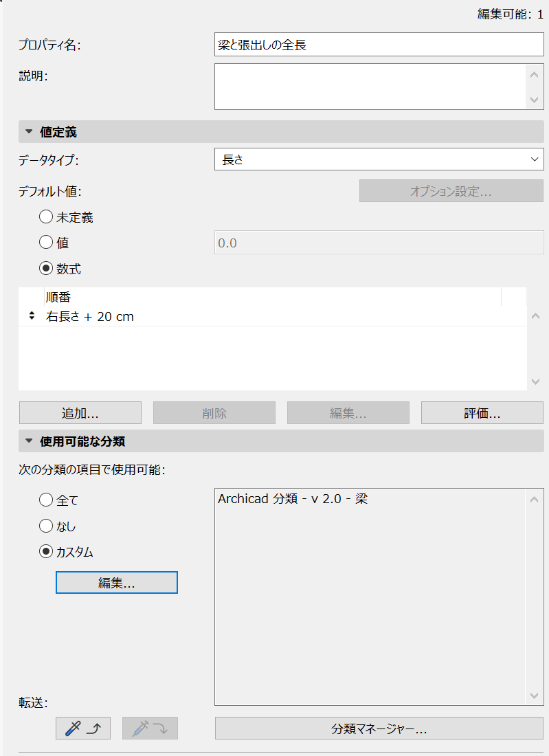This screenshot has height=756, width=549.
Task: Choose the なし classification option
Action: coord(46,526)
